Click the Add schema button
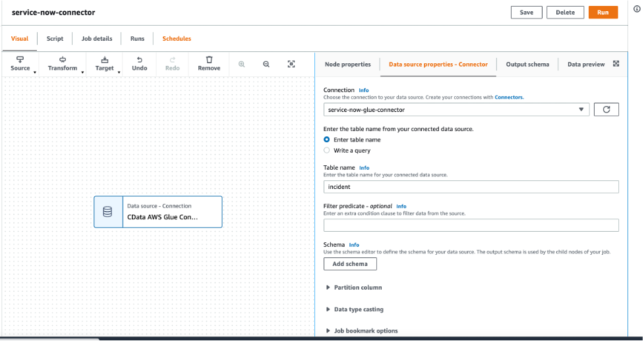644x341 pixels. 350,264
